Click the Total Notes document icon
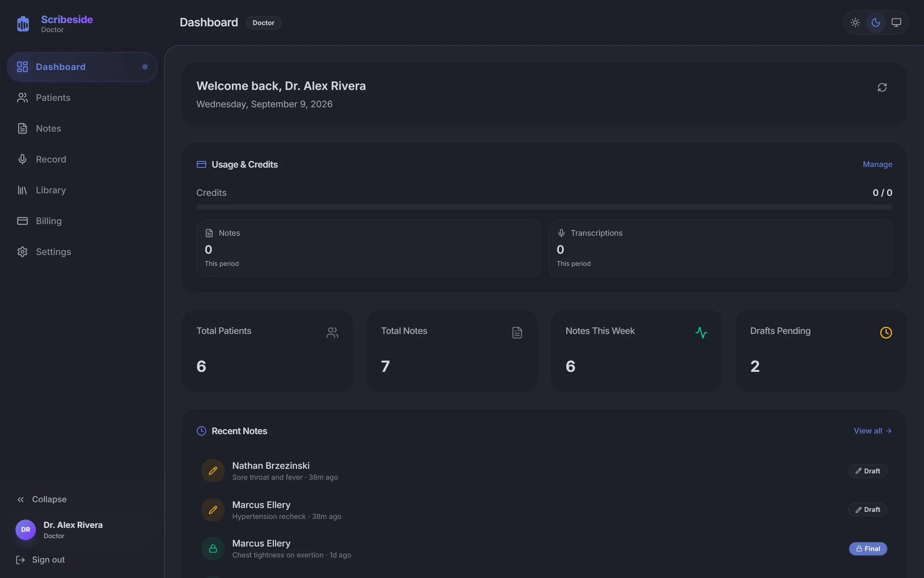Viewport: 924px width, 578px height. 517,333
